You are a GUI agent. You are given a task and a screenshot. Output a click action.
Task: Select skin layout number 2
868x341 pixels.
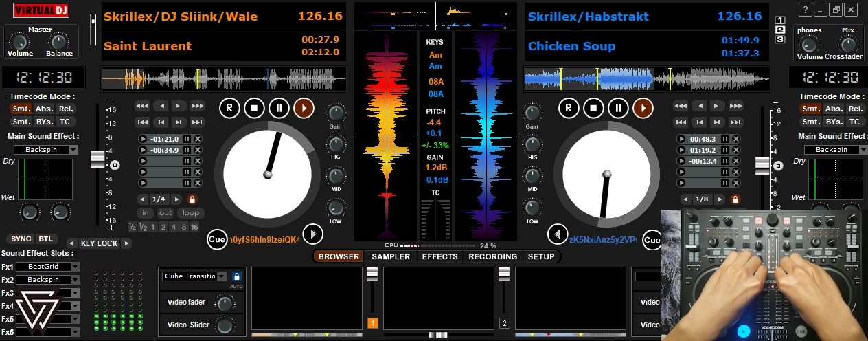pyautogui.click(x=779, y=30)
